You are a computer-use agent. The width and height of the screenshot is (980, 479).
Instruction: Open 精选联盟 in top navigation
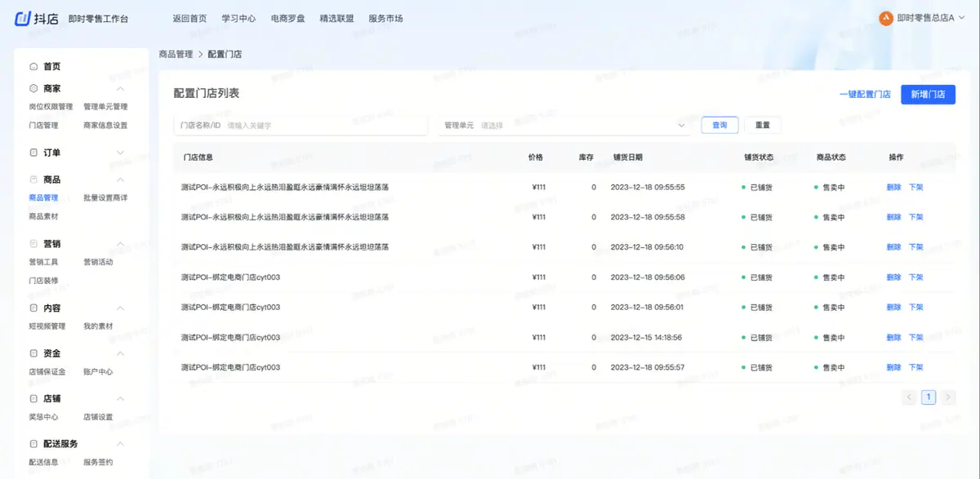click(336, 18)
